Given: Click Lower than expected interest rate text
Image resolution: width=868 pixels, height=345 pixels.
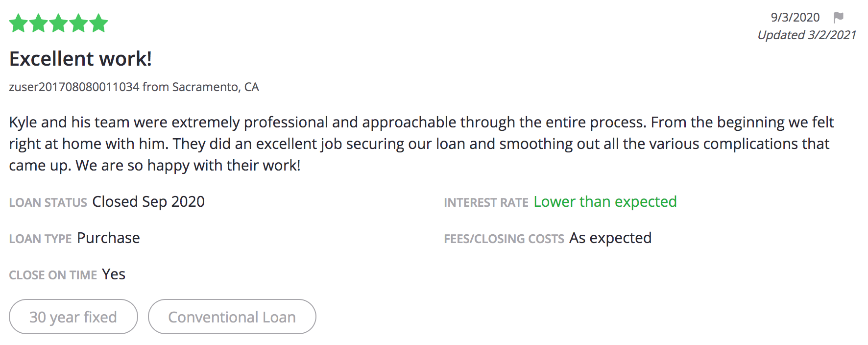Looking at the screenshot, I should click(605, 201).
